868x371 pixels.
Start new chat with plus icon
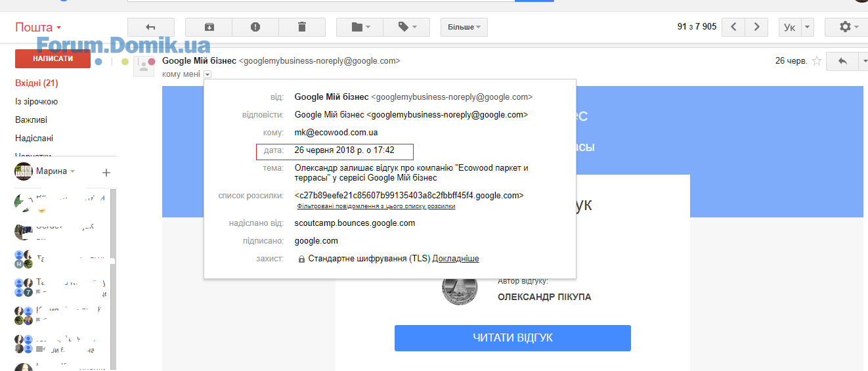[106, 173]
